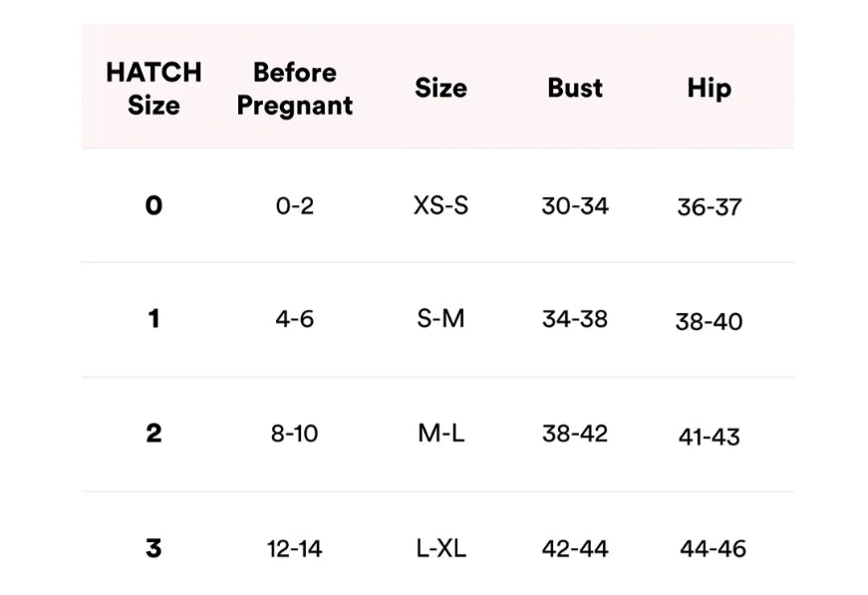
Task: Select HATCH size 2 row label
Action: point(153,434)
